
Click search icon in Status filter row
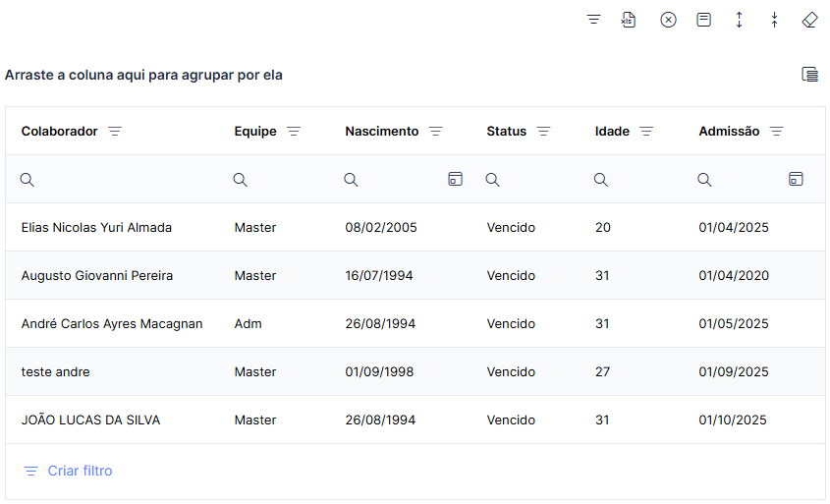pyautogui.click(x=492, y=180)
